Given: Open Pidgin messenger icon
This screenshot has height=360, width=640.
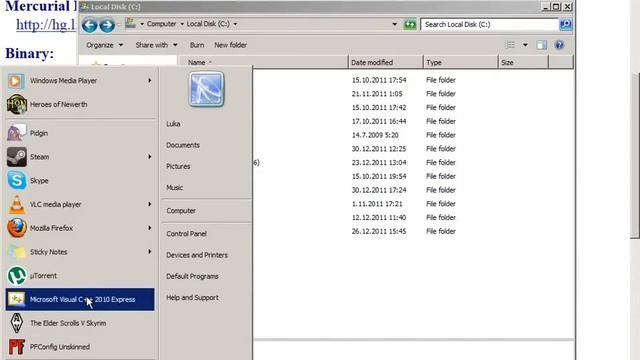Looking at the screenshot, I should point(16,133).
